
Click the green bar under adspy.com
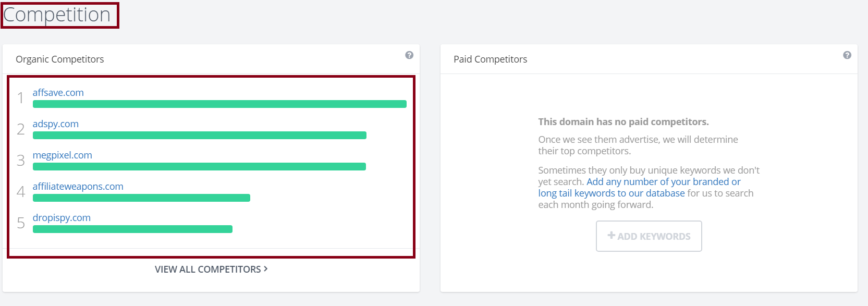199,135
